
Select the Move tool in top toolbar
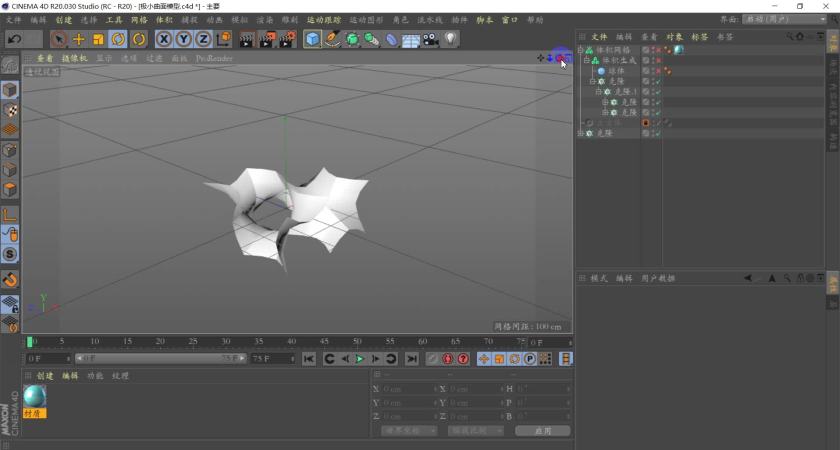coord(79,39)
